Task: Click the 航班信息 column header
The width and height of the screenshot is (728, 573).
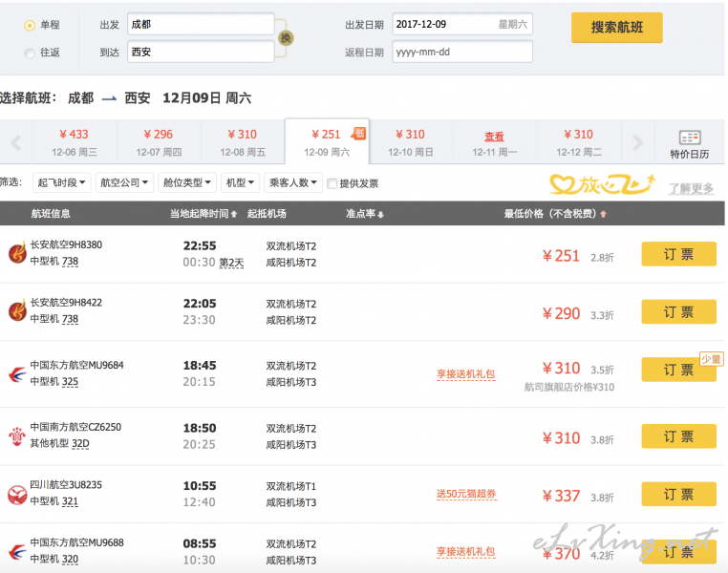Action: 51,213
